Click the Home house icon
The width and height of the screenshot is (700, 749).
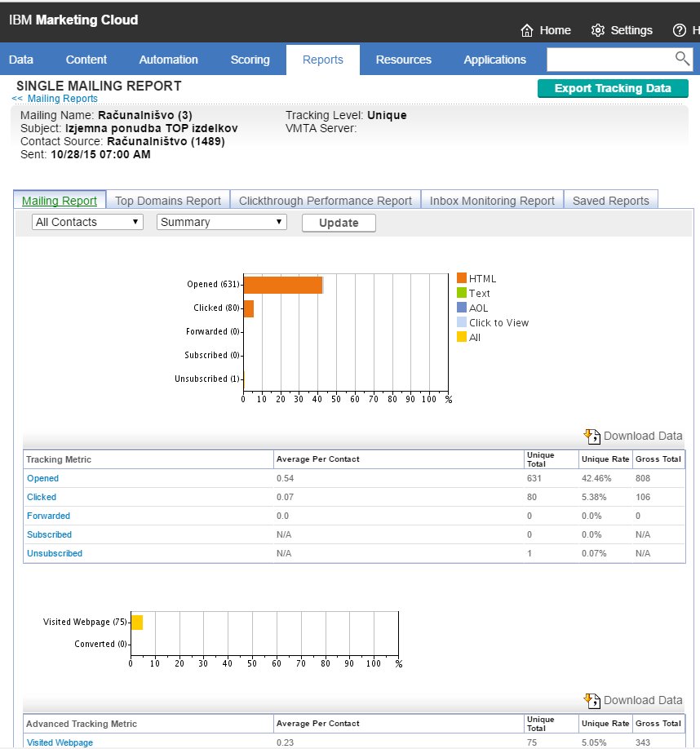coord(527,30)
